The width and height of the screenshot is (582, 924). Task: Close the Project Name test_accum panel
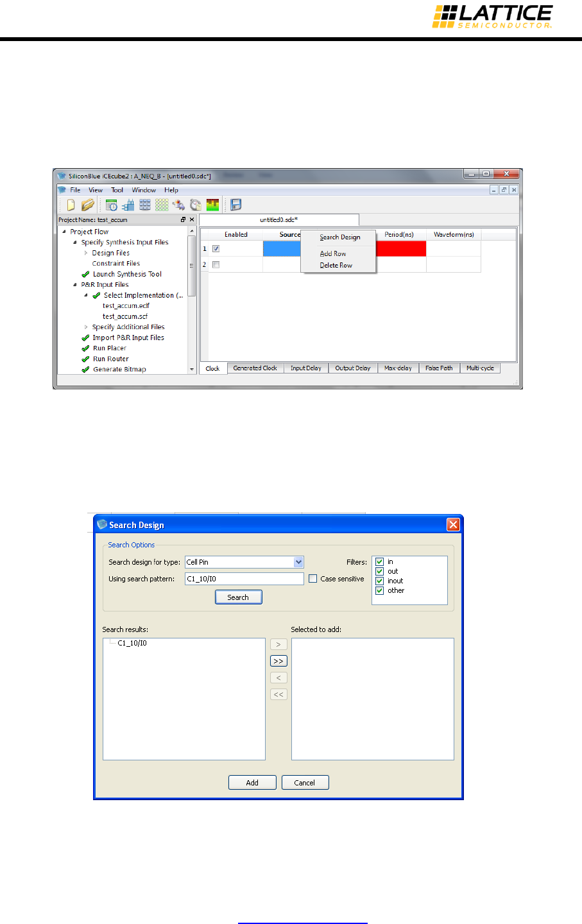(x=191, y=219)
